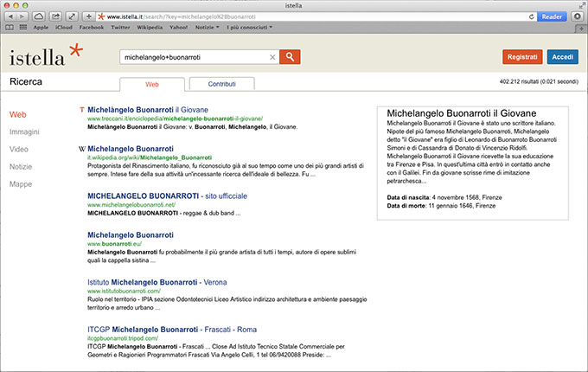
Task: Reload page with the refresh icon
Action: (532, 16)
